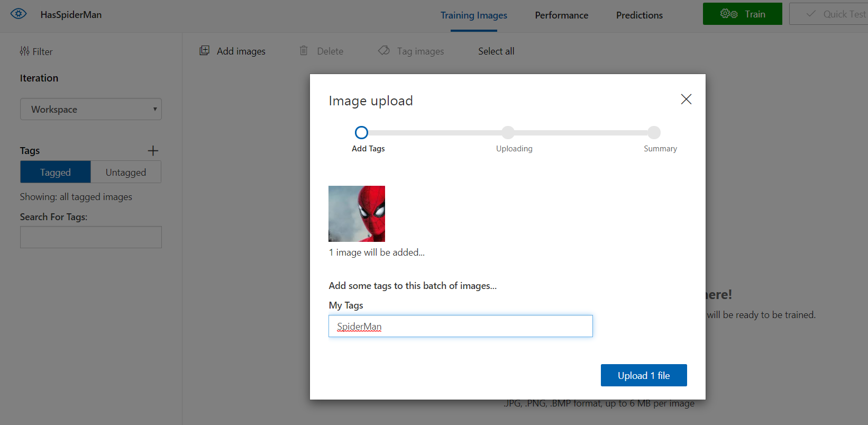Close the Image upload dialog
The height and width of the screenshot is (425, 868).
[x=686, y=100]
